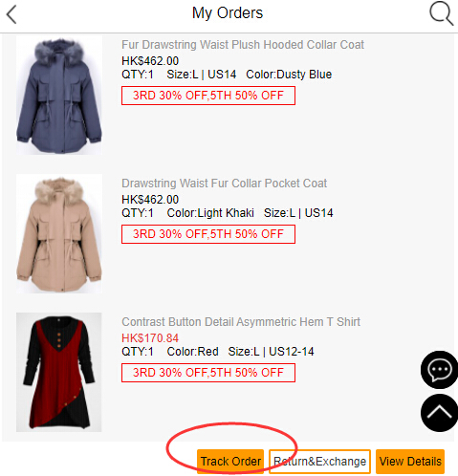The width and height of the screenshot is (458, 476).
Task: Open Fur Drawstring Waist Plush Hooded Collar Coat
Action: tap(243, 45)
